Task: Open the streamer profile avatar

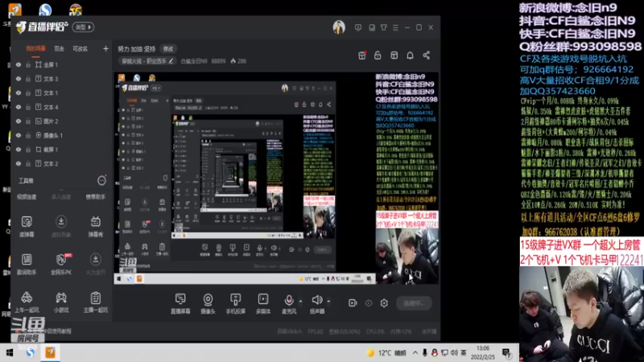Action: (x=339, y=27)
